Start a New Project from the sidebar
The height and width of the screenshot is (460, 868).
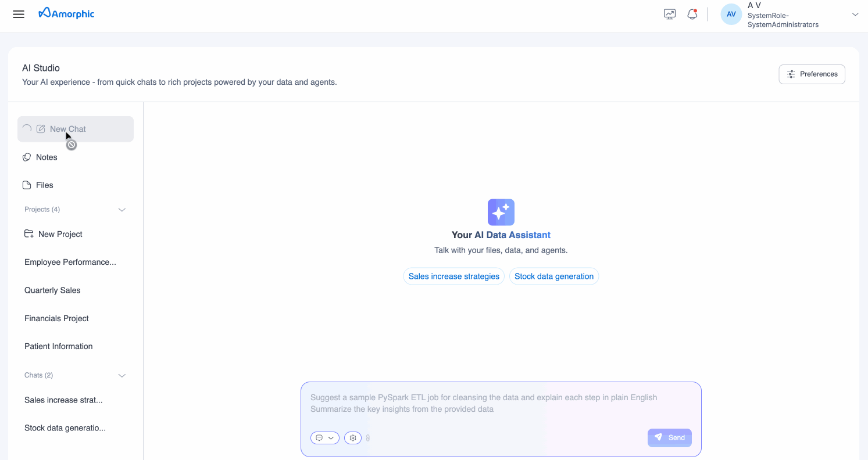click(x=60, y=233)
